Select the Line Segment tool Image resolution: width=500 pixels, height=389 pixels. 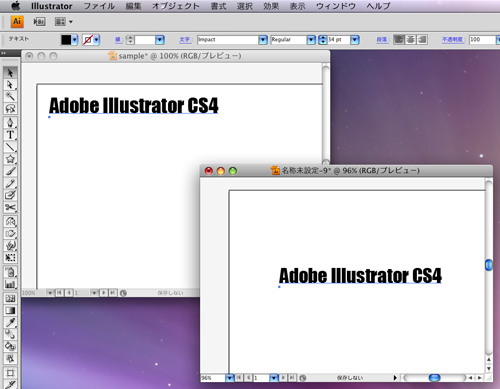click(10, 147)
